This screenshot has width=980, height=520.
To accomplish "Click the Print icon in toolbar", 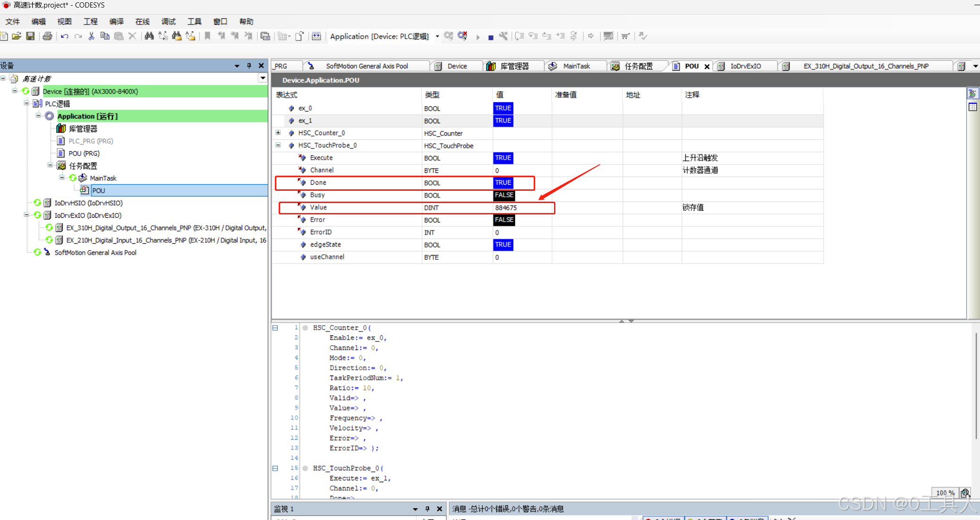I will pyautogui.click(x=47, y=36).
